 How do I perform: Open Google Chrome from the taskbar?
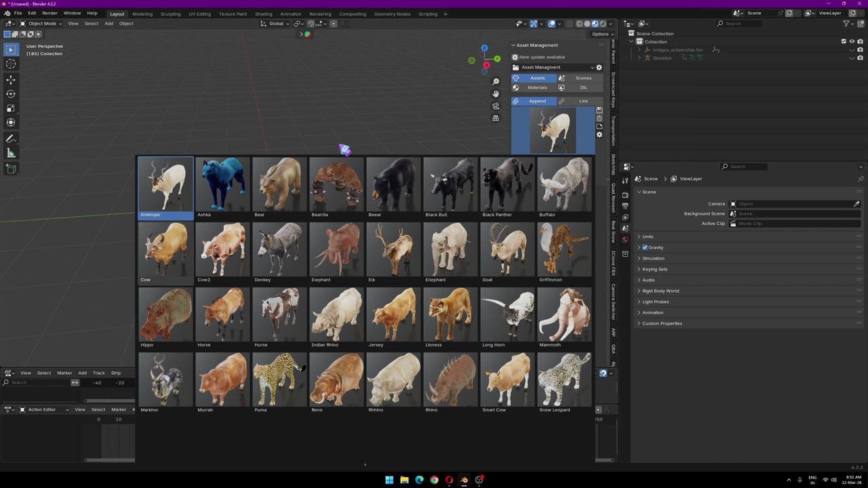click(x=434, y=480)
